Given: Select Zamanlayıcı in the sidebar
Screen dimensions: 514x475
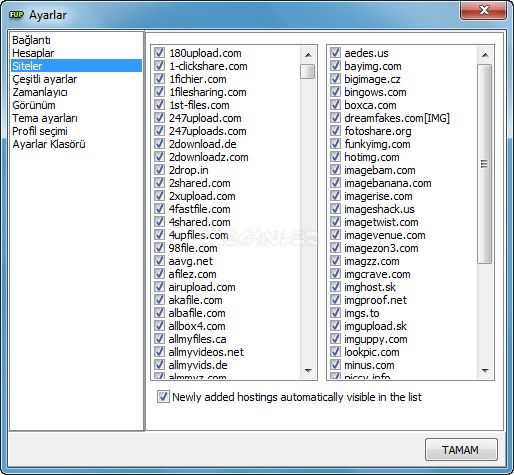Looking at the screenshot, I should coord(40,92).
